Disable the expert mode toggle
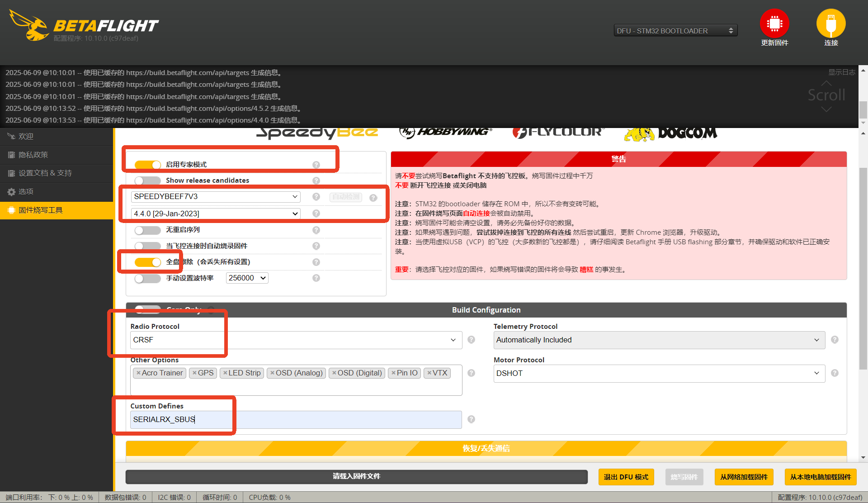Viewport: 868px width, 503px height. (147, 165)
